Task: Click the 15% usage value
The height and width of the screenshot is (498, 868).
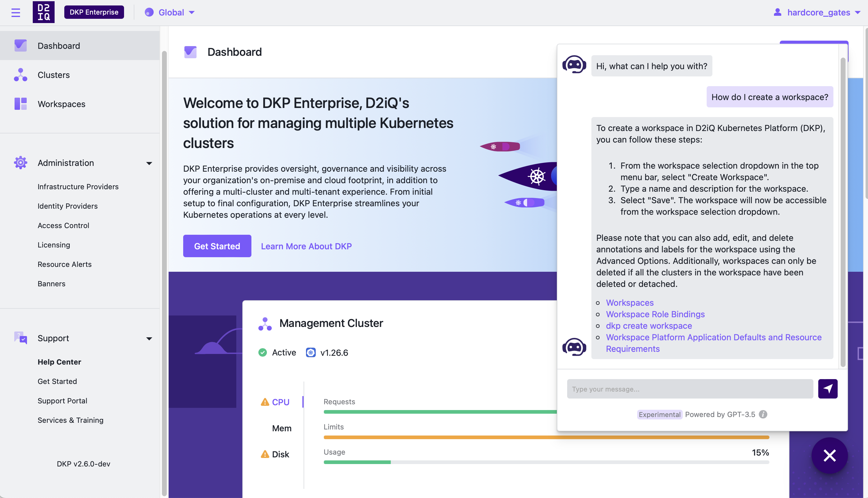Action: point(760,453)
